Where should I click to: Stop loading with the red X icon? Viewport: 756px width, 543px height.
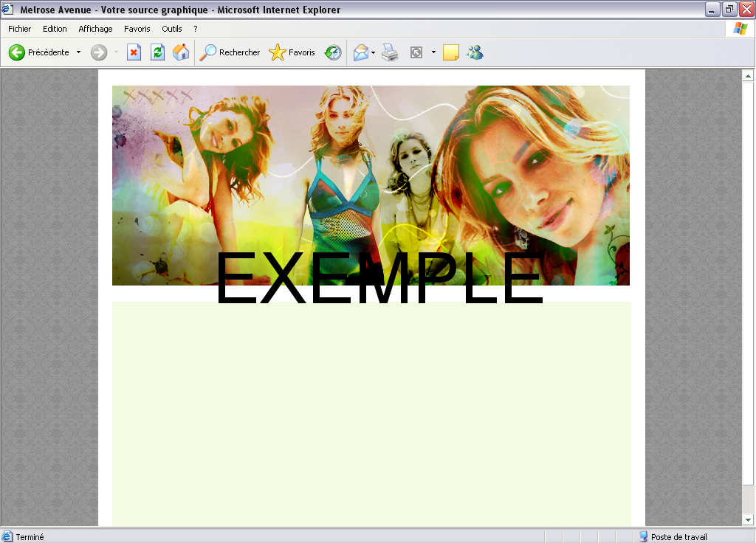134,52
